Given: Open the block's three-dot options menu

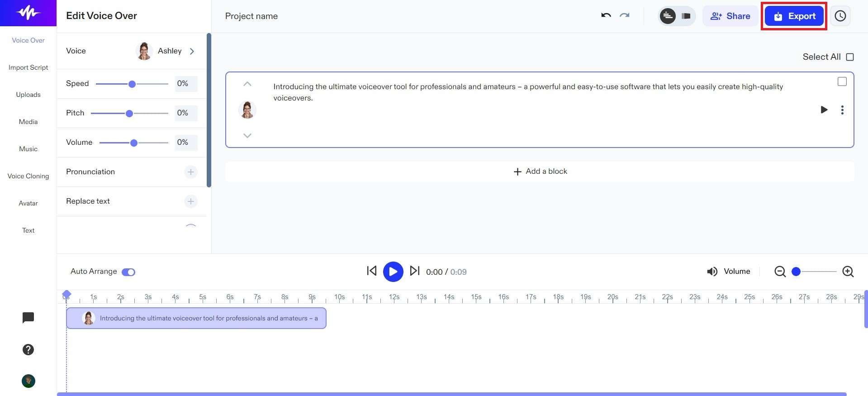Looking at the screenshot, I should 842,110.
